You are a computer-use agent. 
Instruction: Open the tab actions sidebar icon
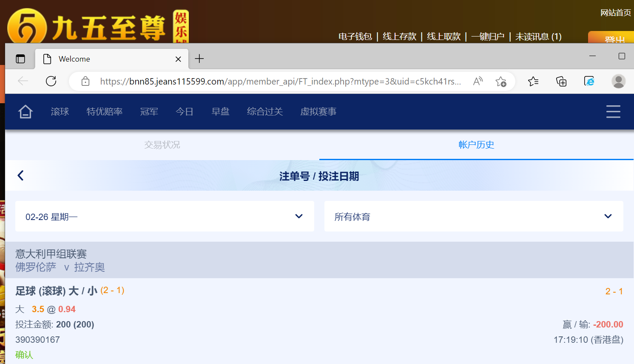click(x=20, y=59)
